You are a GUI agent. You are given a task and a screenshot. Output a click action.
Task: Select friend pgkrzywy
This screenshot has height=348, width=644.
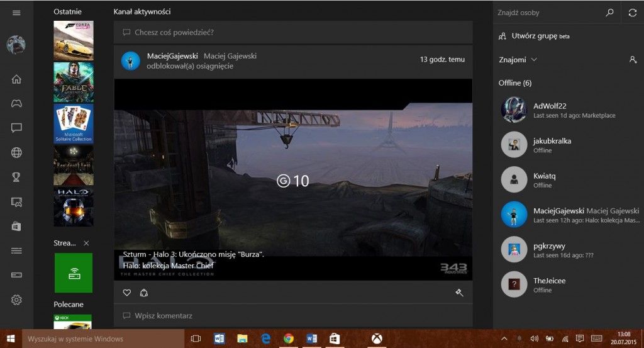pyautogui.click(x=568, y=250)
